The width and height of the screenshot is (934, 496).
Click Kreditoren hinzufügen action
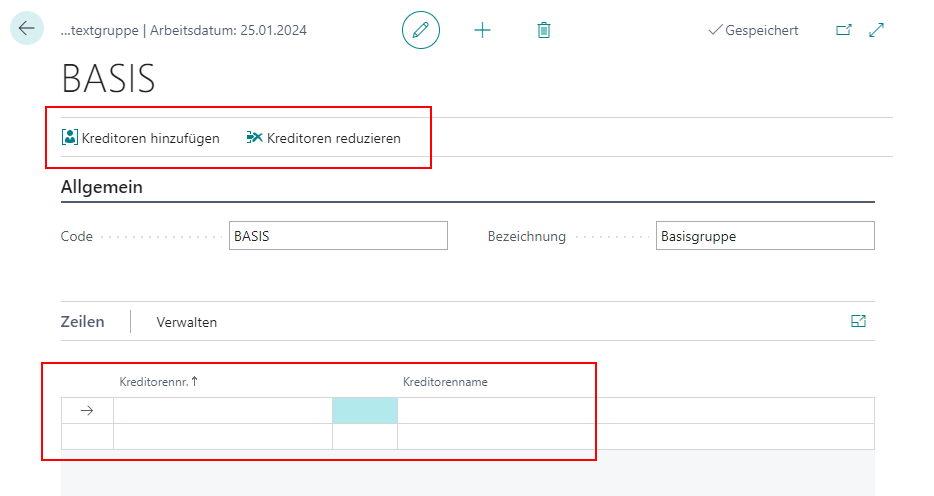(141, 138)
